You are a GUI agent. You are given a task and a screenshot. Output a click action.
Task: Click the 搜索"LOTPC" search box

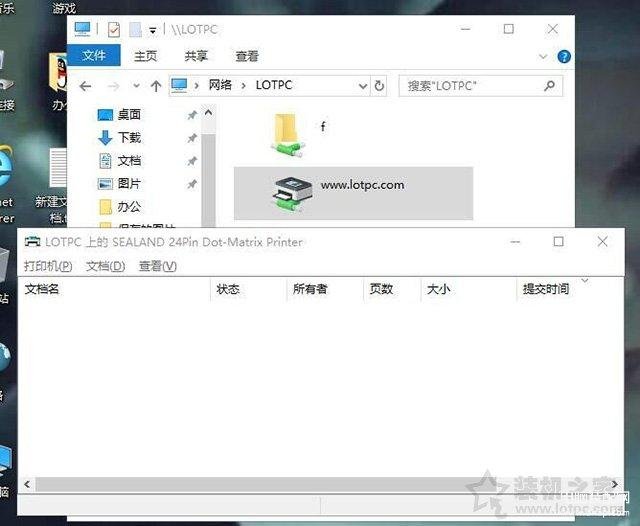pos(480,86)
